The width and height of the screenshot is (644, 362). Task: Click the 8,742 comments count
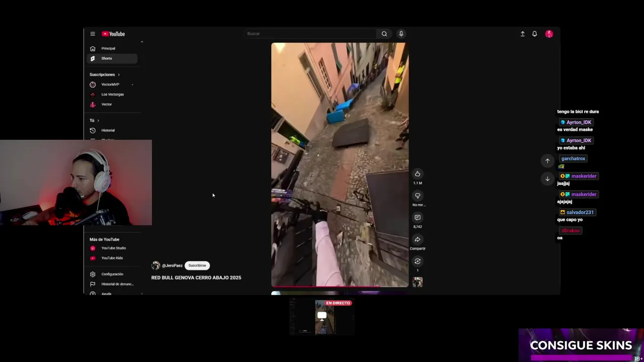418,227
